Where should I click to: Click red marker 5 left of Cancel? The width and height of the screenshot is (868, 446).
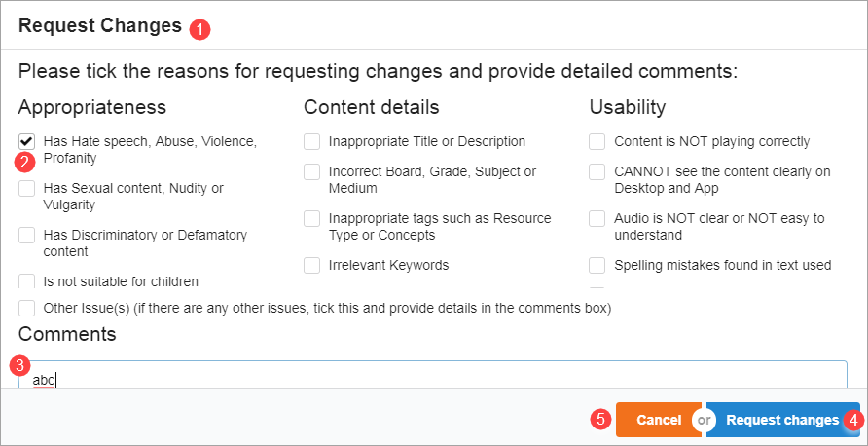point(600,420)
